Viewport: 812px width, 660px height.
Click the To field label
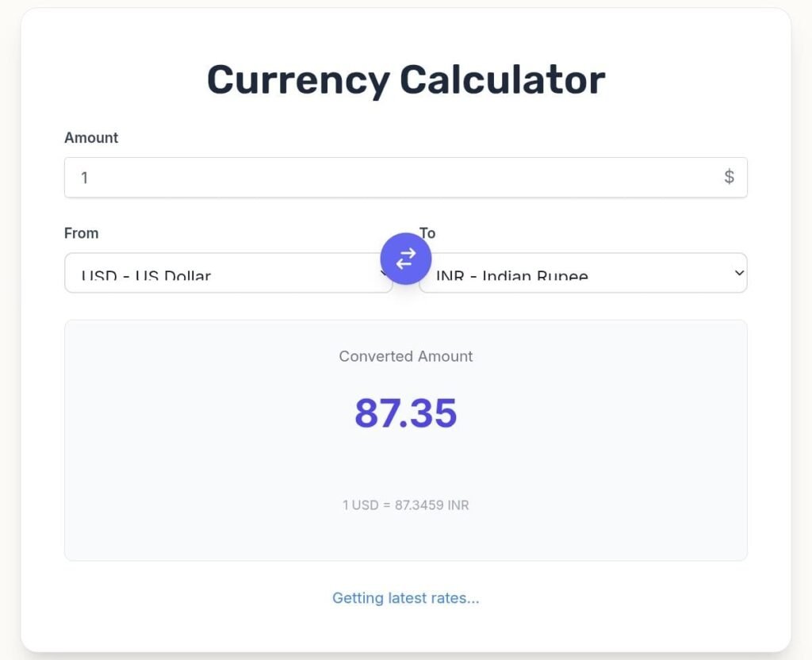427,233
